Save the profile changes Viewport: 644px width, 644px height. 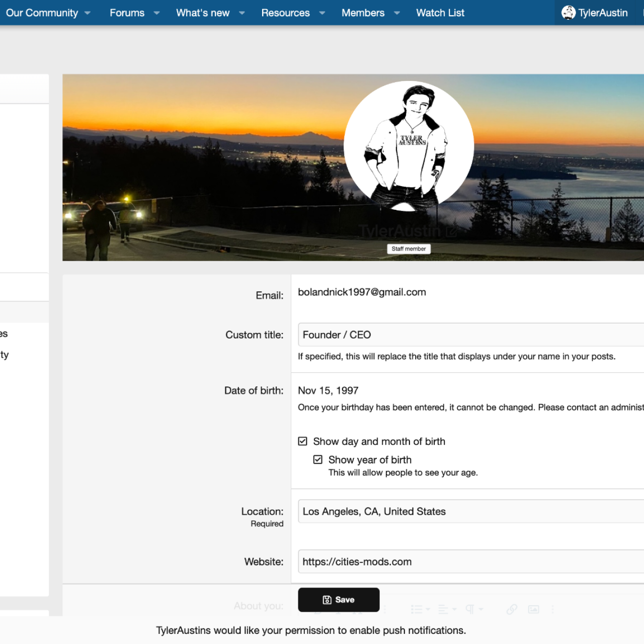(x=339, y=600)
